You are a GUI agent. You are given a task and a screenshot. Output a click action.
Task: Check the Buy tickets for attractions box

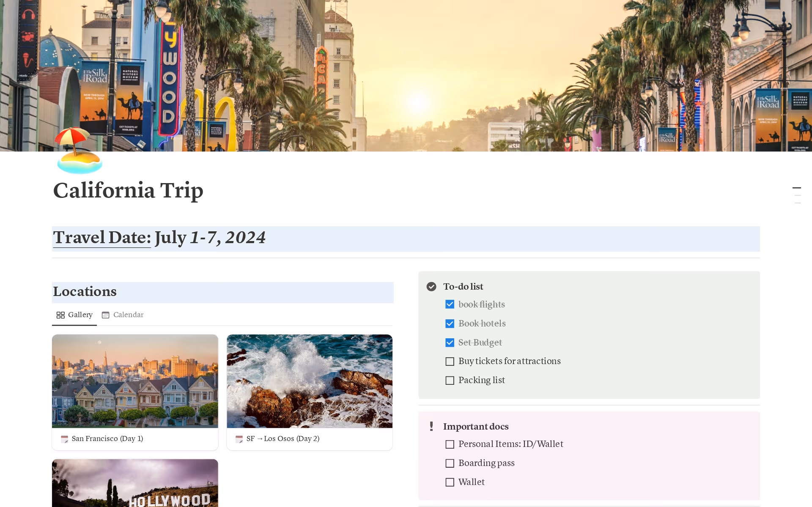[x=450, y=362]
